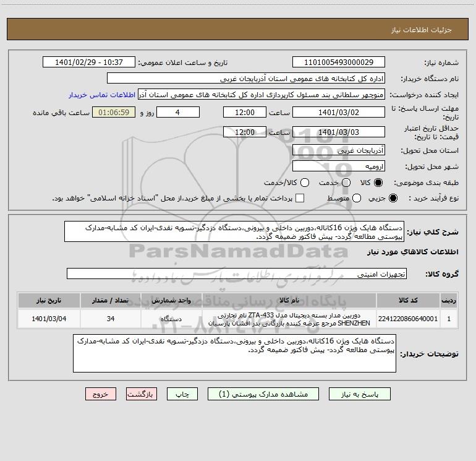Click the unit cell دستگاه
The width and height of the screenshot is (476, 461).
[171, 319]
